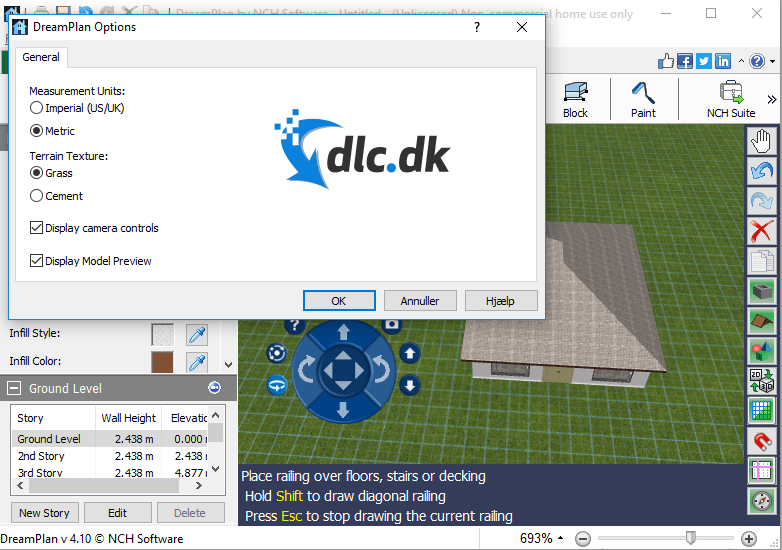Redo the action in right sidebar
Viewport: 782px width, 550px height.
pos(761,201)
